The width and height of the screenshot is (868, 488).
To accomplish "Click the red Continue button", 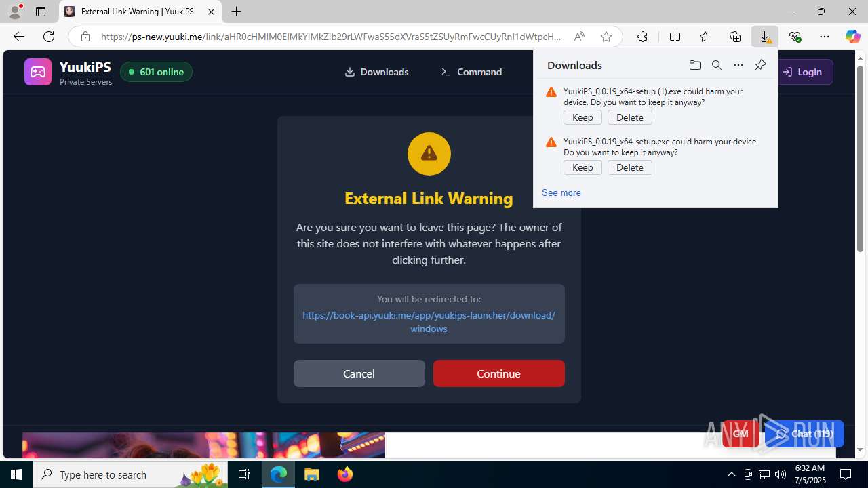I will 498,373.
